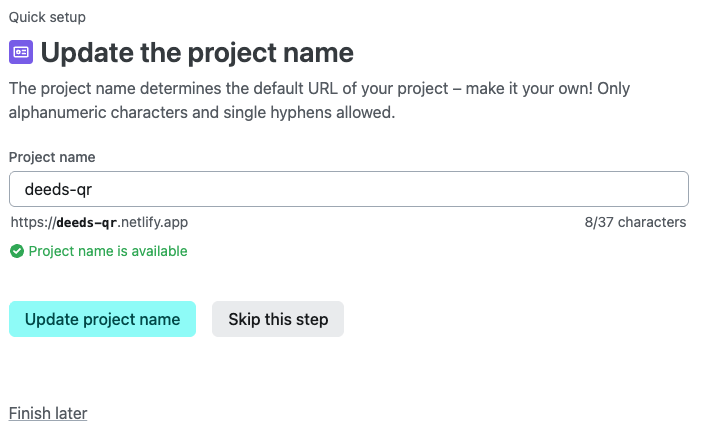Click the deeds-qr text inside the input
Image resolution: width=701 pixels, height=430 pixels.
(58, 190)
